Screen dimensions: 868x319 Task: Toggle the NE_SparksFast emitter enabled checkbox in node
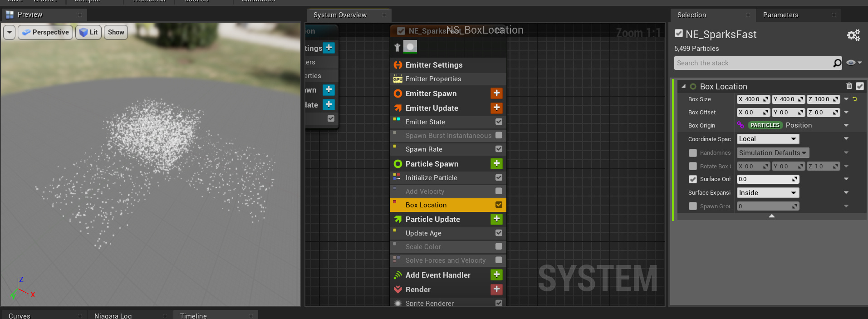pyautogui.click(x=401, y=31)
